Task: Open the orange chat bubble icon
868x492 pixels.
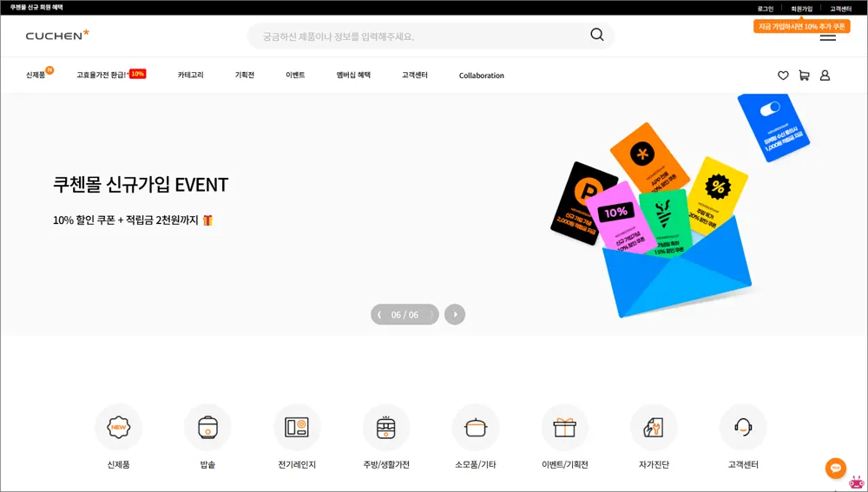Action: pyautogui.click(x=835, y=468)
